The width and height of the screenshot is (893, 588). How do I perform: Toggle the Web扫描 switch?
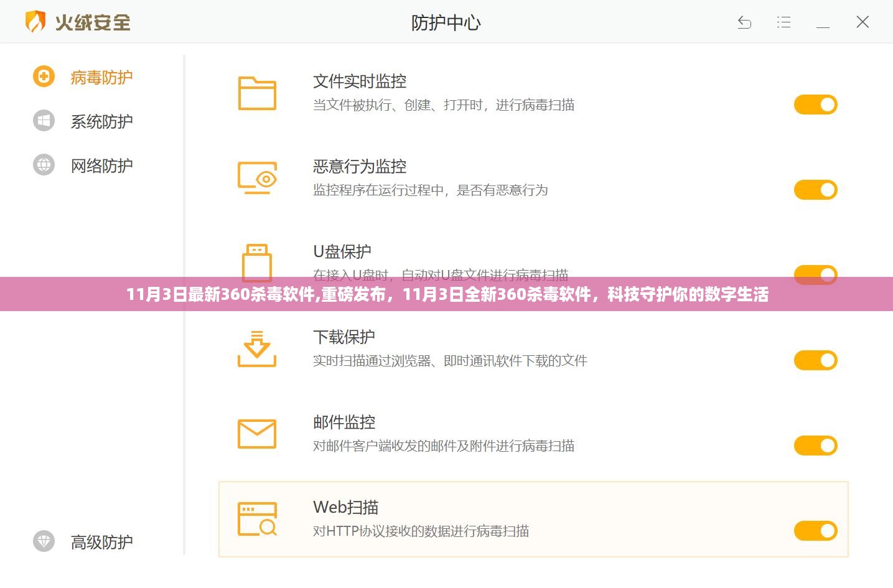[815, 531]
